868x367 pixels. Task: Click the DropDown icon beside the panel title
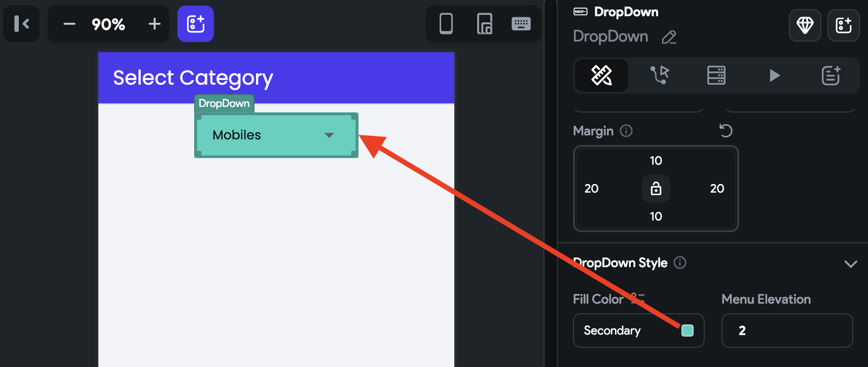(x=581, y=12)
